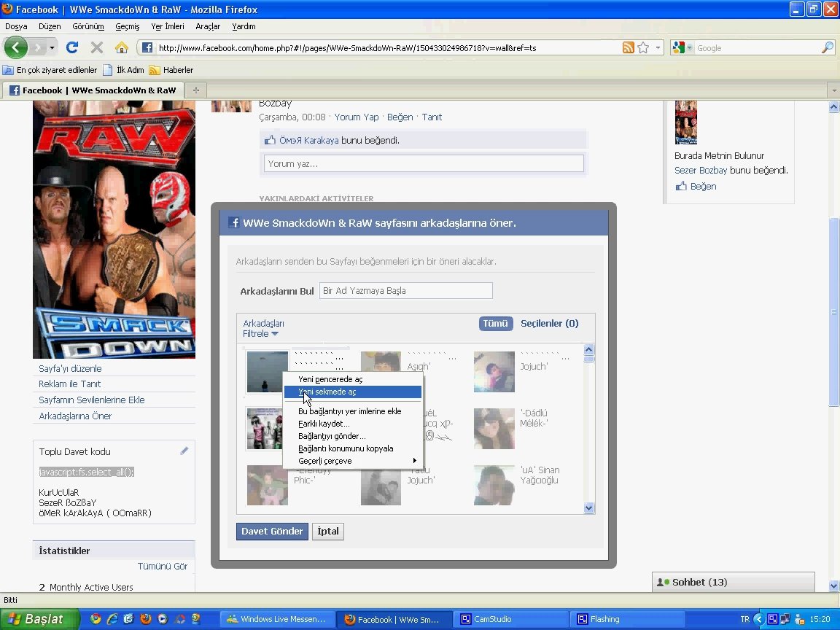840x630 pixels.
Task: Click Yorum Yap under the post
Action: tap(357, 117)
